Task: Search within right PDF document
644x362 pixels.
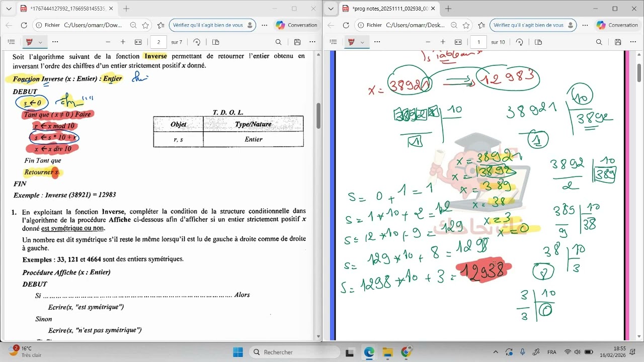Action: (599, 42)
